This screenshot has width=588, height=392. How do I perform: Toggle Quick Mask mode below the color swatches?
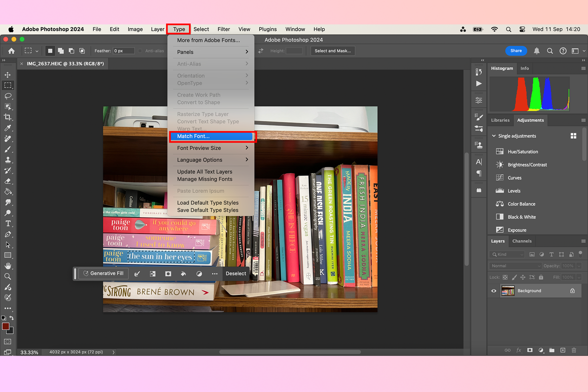tap(7, 341)
